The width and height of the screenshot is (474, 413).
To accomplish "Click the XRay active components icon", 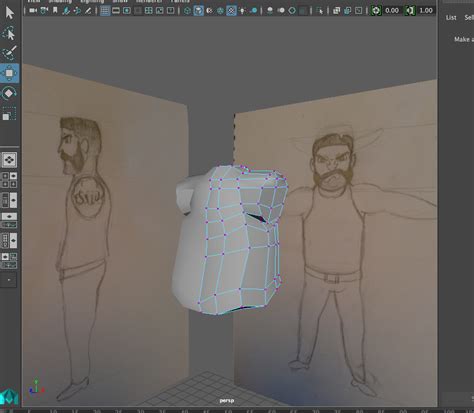I will tap(347, 11).
